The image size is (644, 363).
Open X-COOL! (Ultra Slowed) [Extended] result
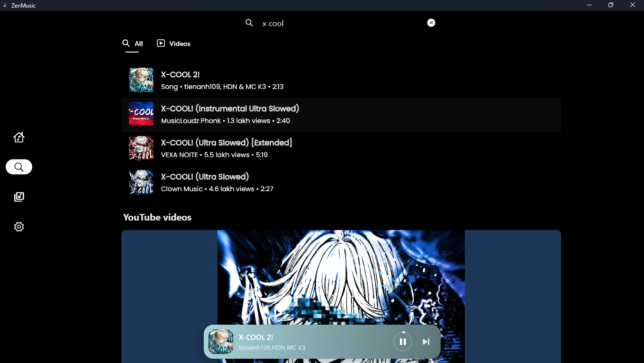(341, 148)
